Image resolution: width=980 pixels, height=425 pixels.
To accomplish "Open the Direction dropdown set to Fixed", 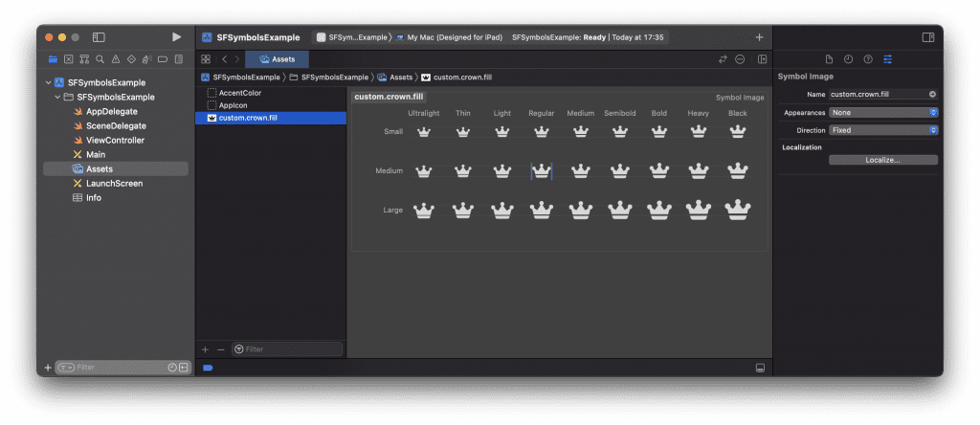I will 883,130.
